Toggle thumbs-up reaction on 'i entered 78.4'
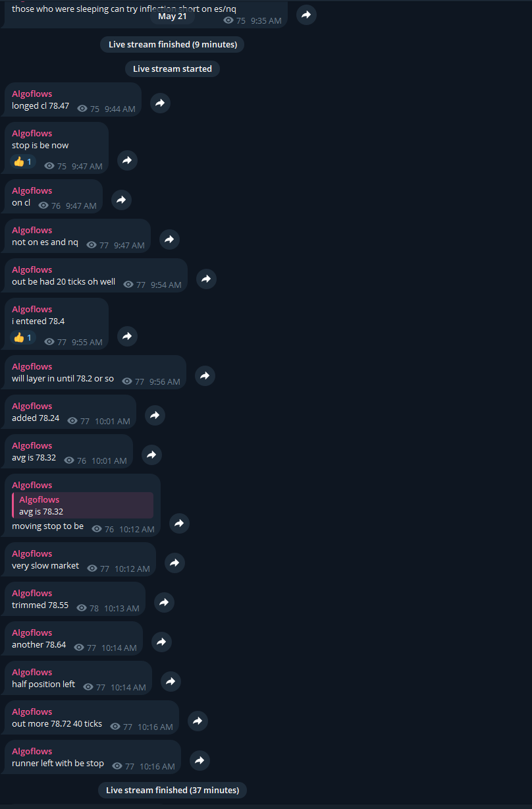Viewport: 532px width, 809px height. tap(22, 338)
